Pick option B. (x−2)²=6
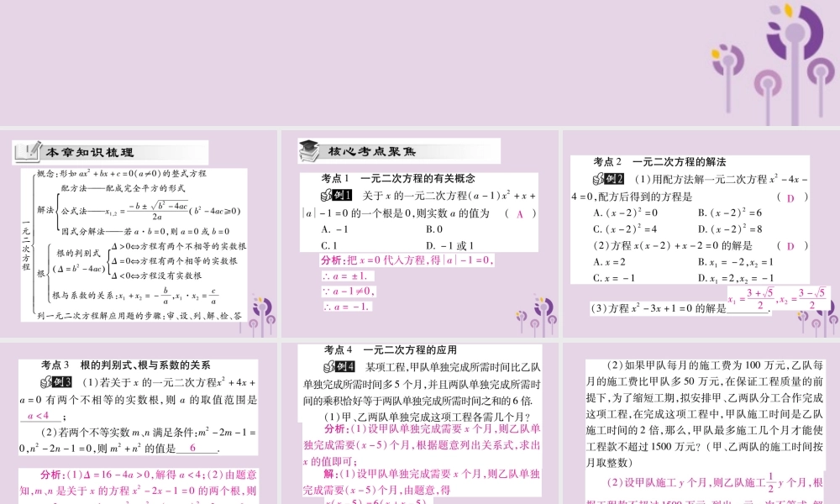The width and height of the screenshot is (840, 504). [730, 213]
